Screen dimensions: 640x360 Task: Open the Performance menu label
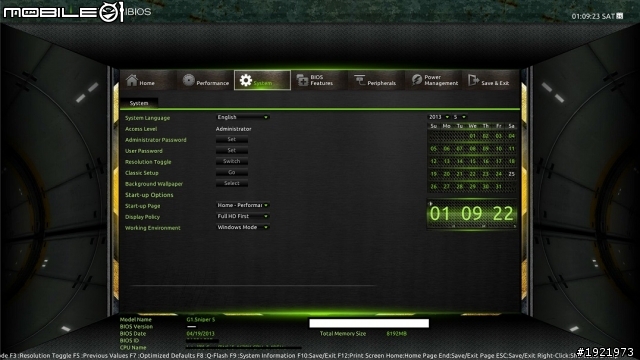coord(213,83)
